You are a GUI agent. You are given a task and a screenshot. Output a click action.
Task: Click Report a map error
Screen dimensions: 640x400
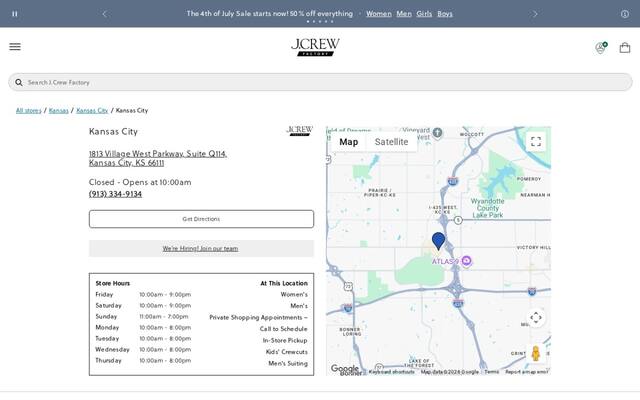tap(527, 372)
